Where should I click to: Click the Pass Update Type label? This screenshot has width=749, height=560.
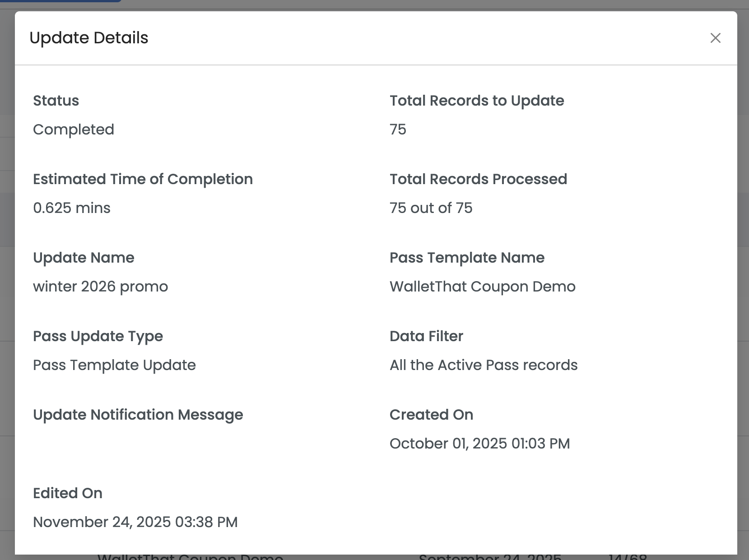[x=98, y=336]
